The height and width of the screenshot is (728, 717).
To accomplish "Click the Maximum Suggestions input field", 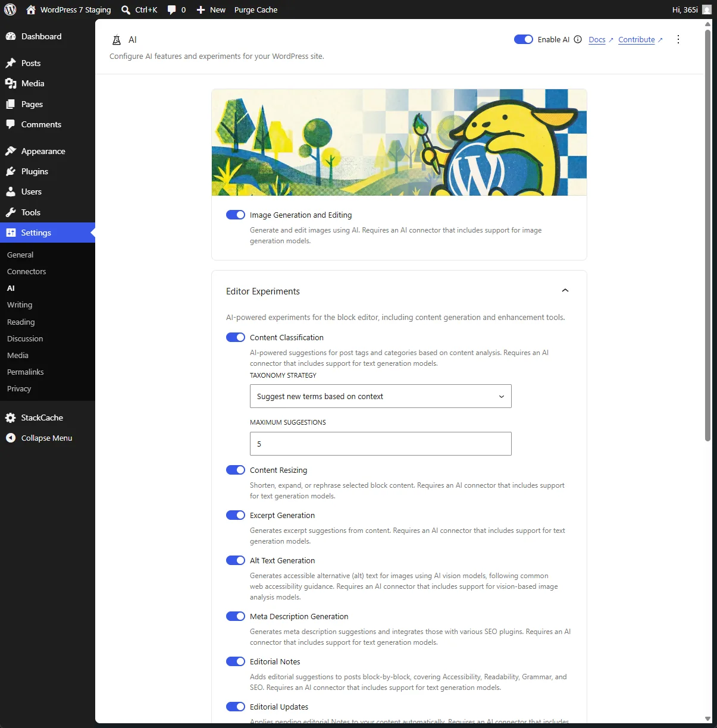I will click(381, 444).
